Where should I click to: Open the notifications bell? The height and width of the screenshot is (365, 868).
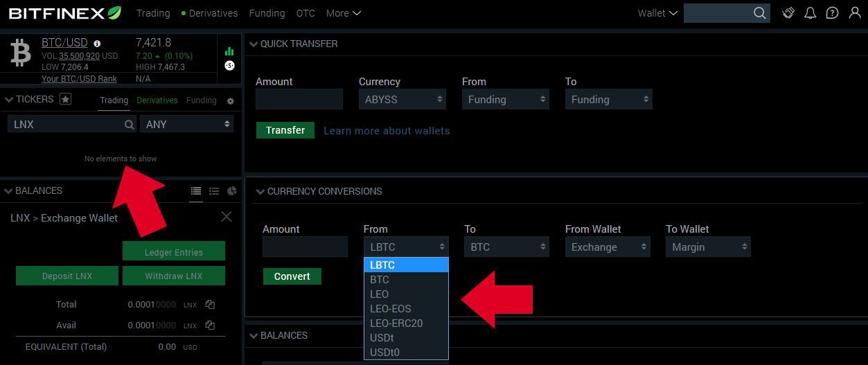coord(810,13)
